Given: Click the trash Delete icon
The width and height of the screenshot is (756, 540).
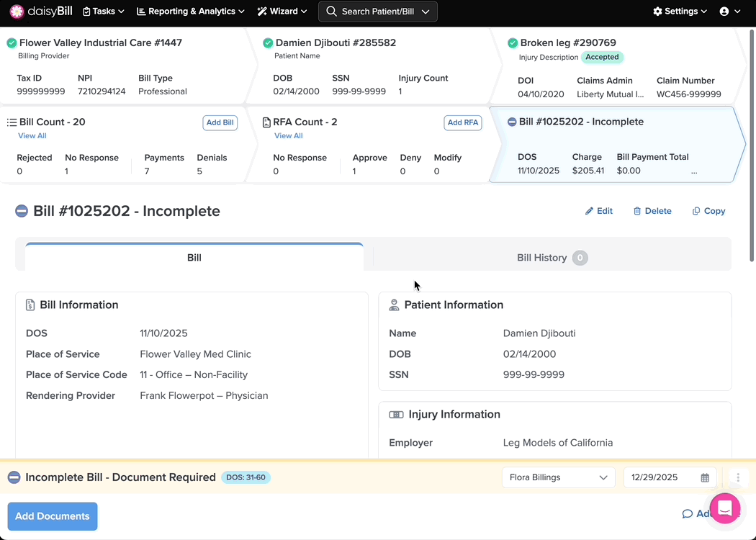Looking at the screenshot, I should pyautogui.click(x=637, y=211).
